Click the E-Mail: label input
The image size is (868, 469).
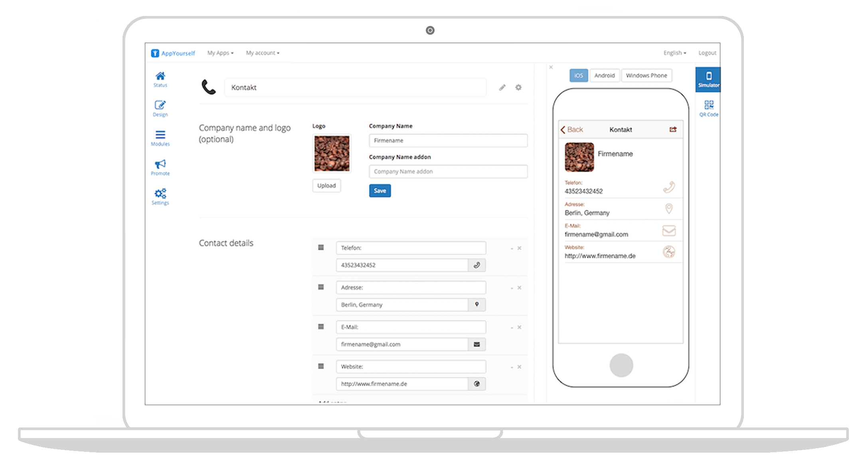(411, 327)
